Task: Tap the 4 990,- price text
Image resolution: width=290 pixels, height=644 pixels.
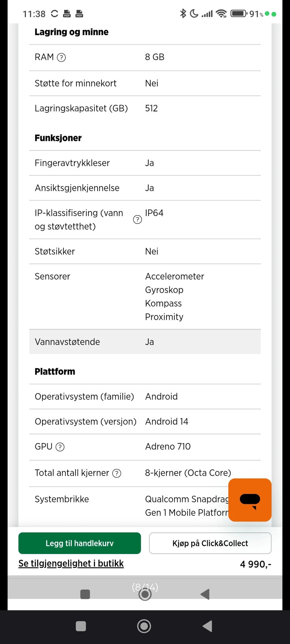Action: (256, 564)
